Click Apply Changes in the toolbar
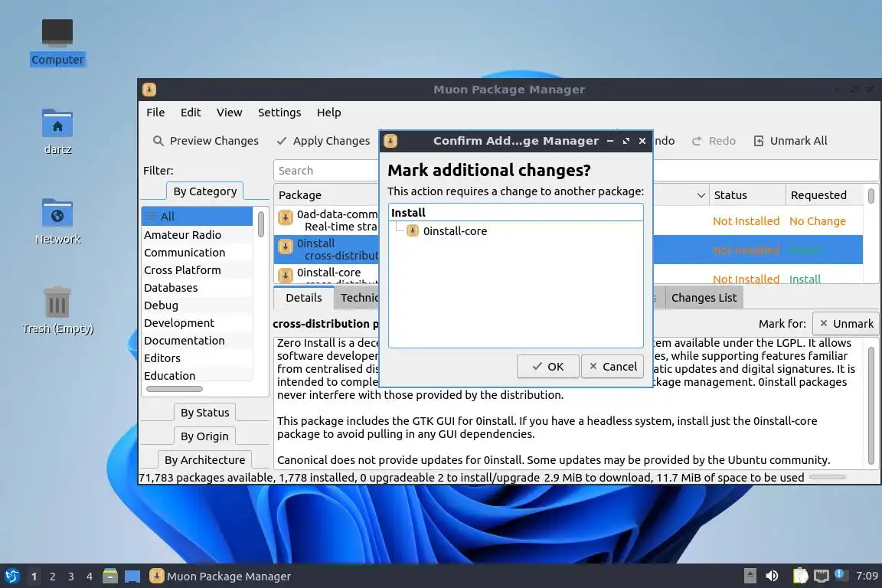882x588 pixels. coord(323,141)
